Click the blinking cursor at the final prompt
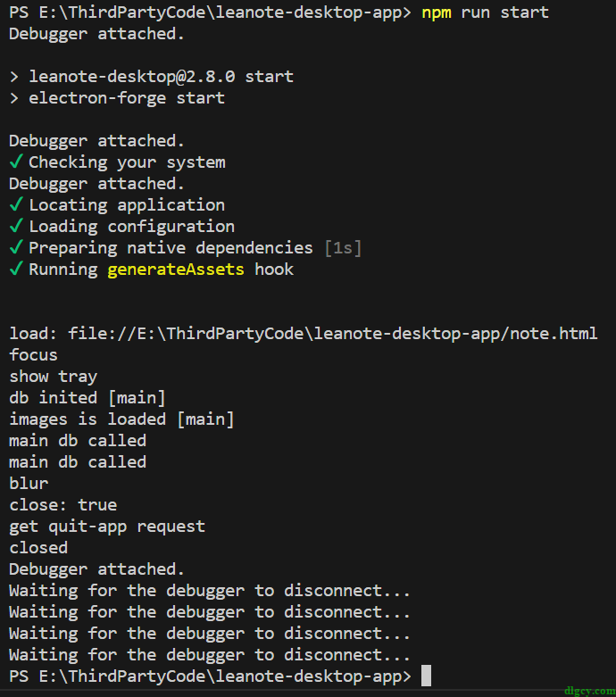616x697 pixels. [426, 676]
